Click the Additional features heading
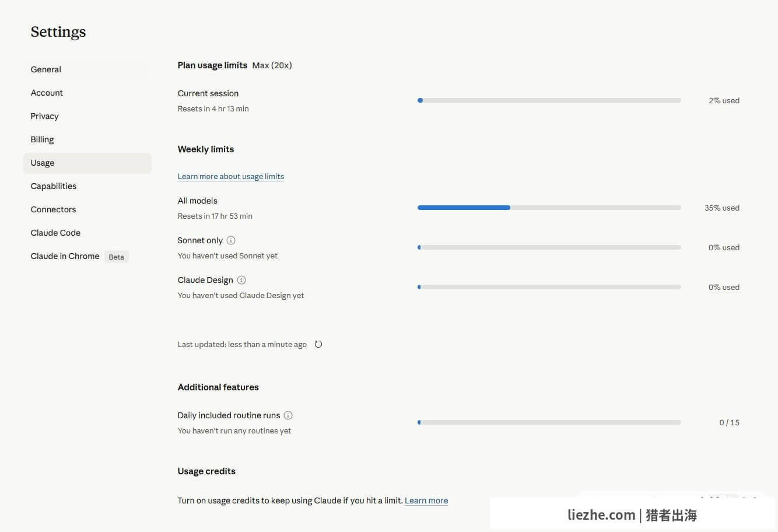The height and width of the screenshot is (532, 778). click(x=218, y=387)
